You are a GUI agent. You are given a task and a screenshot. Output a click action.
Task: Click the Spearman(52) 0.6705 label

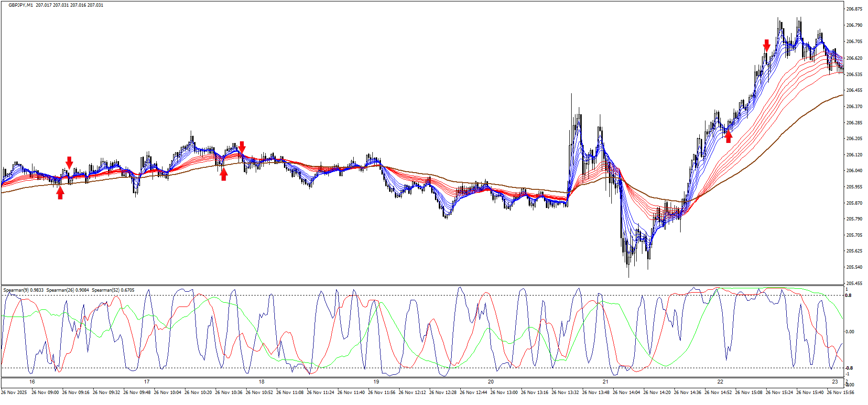tap(113, 290)
